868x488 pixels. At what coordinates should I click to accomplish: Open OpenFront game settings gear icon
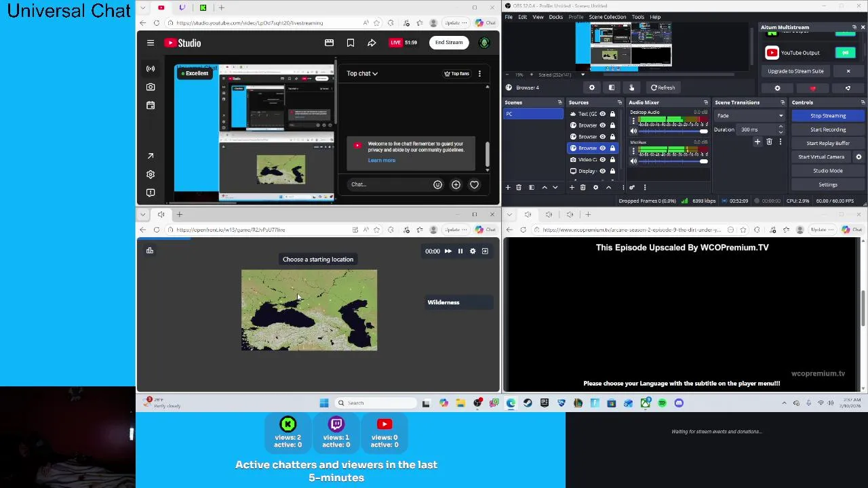473,251
